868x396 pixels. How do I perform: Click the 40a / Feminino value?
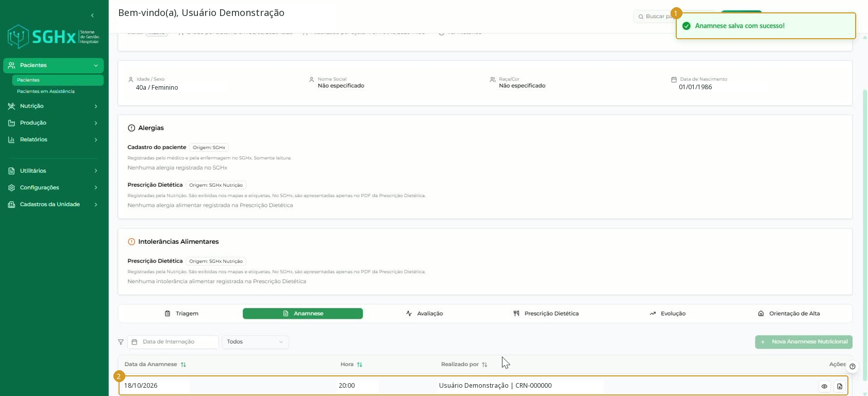[x=157, y=88]
